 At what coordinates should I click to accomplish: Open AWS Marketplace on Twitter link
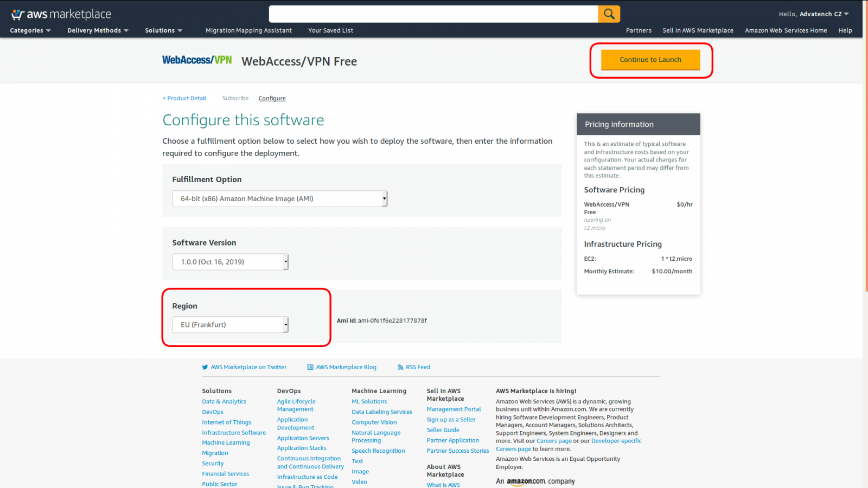pyautogui.click(x=248, y=367)
